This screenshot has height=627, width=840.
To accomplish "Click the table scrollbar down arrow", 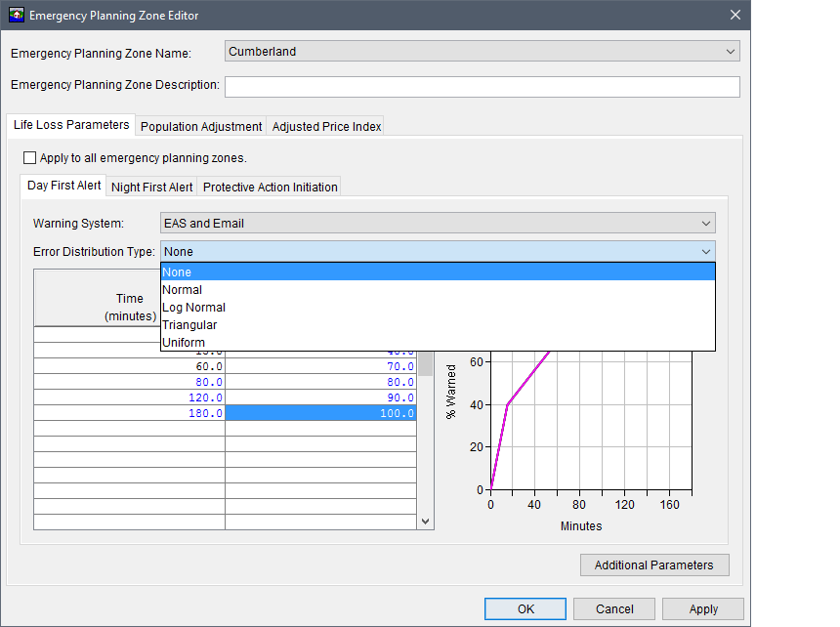I will 425,522.
